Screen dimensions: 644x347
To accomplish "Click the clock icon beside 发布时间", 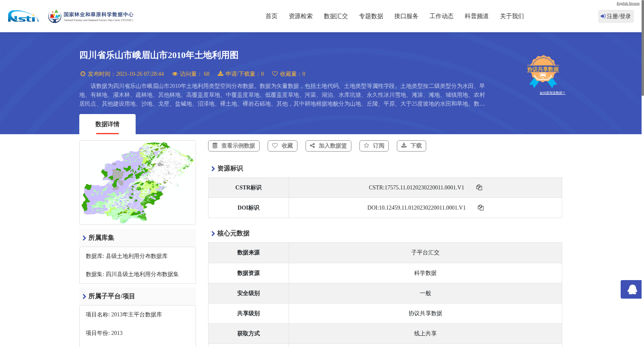I will tap(83, 74).
